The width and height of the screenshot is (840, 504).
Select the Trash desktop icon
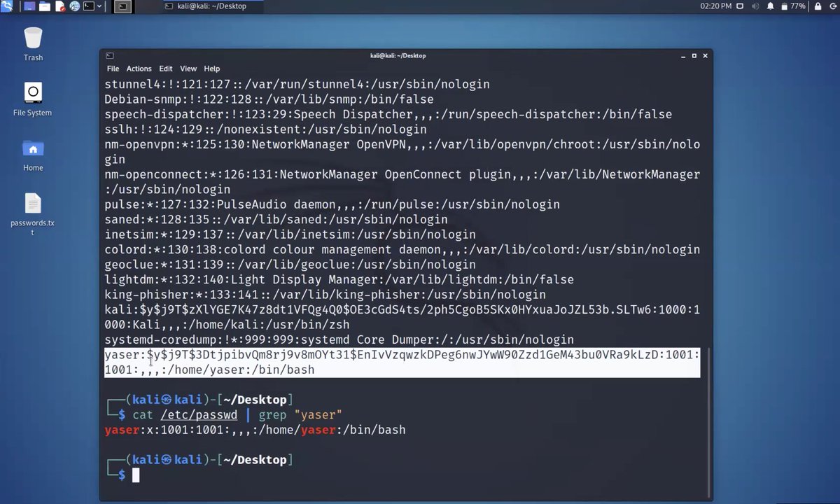pos(33,44)
